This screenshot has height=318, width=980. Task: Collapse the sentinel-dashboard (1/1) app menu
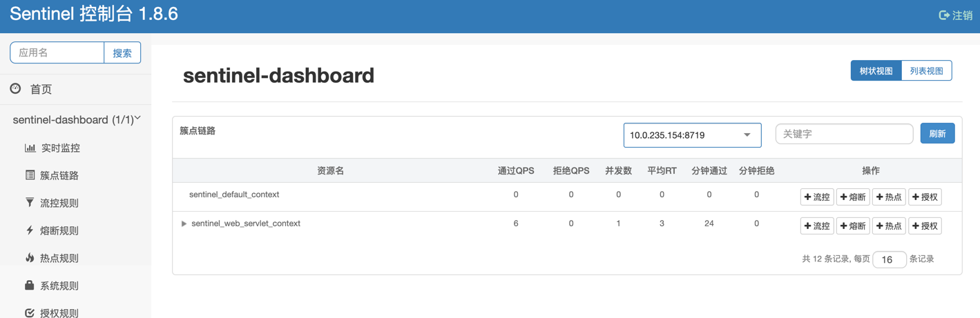coord(137,119)
